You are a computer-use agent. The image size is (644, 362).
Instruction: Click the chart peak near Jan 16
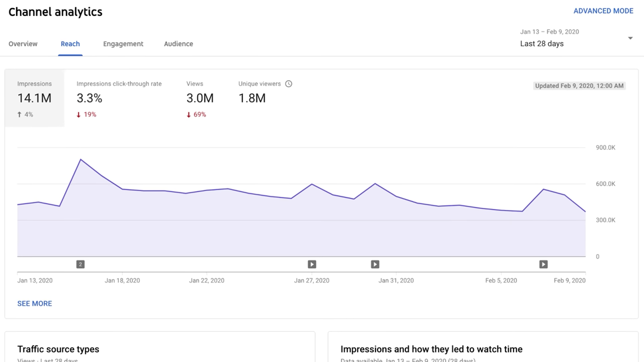[81, 160]
